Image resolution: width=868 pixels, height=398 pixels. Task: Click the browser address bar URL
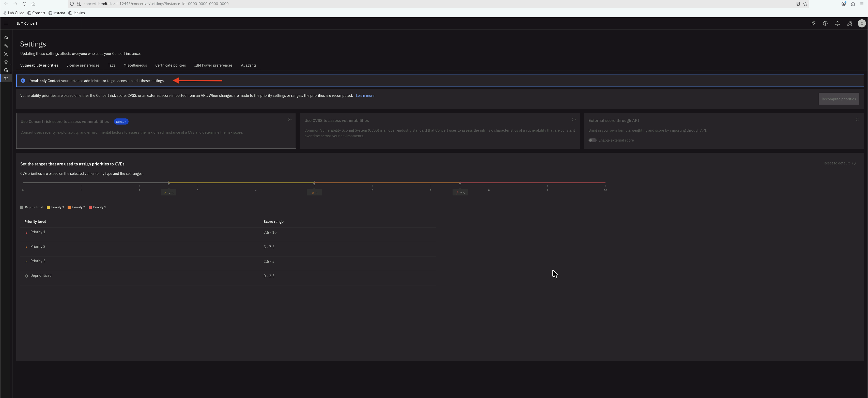(x=156, y=4)
